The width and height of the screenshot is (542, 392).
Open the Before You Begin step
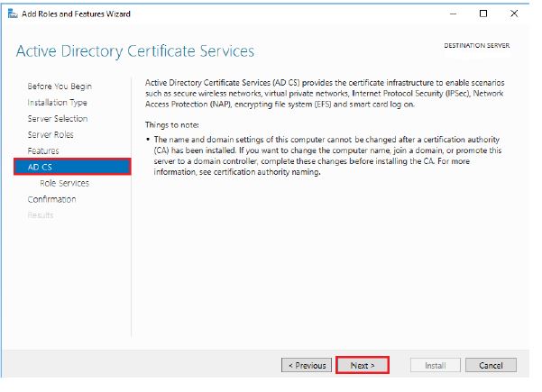click(x=60, y=87)
